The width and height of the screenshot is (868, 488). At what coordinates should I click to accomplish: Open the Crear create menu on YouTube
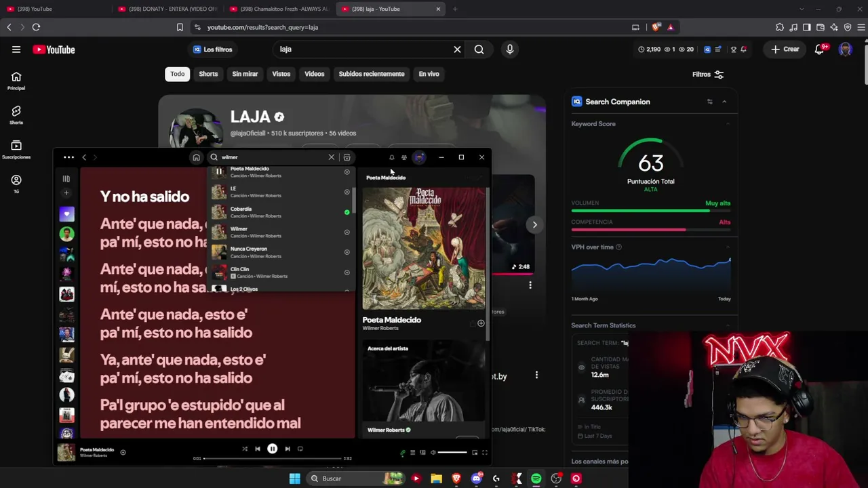[785, 49]
